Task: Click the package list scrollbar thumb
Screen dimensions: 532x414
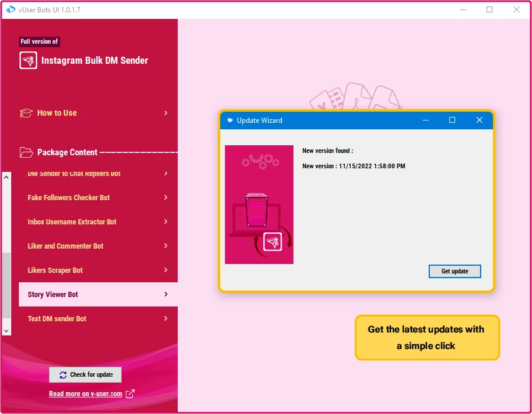Action: (6, 286)
